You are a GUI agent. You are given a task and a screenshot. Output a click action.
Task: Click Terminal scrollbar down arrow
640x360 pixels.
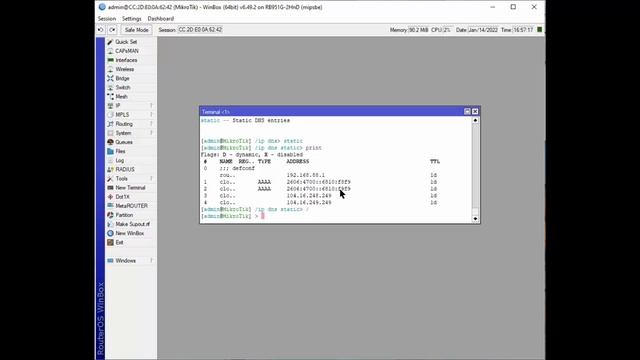point(475,219)
